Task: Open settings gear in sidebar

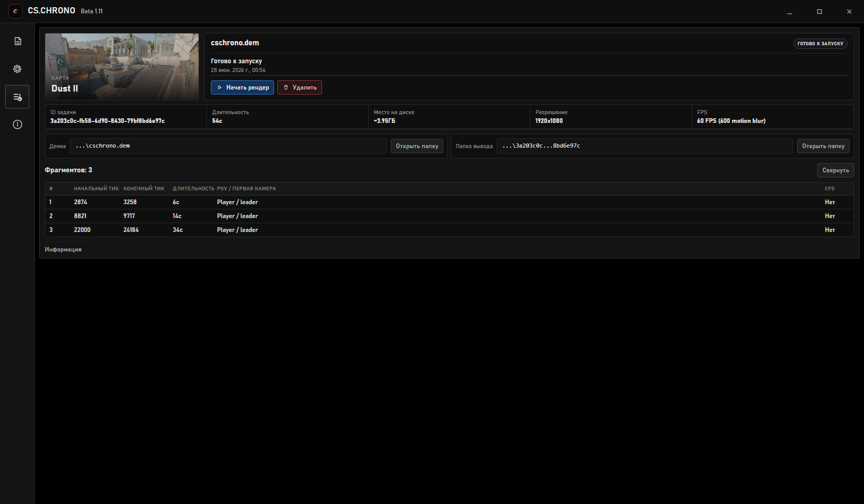Action: click(17, 69)
